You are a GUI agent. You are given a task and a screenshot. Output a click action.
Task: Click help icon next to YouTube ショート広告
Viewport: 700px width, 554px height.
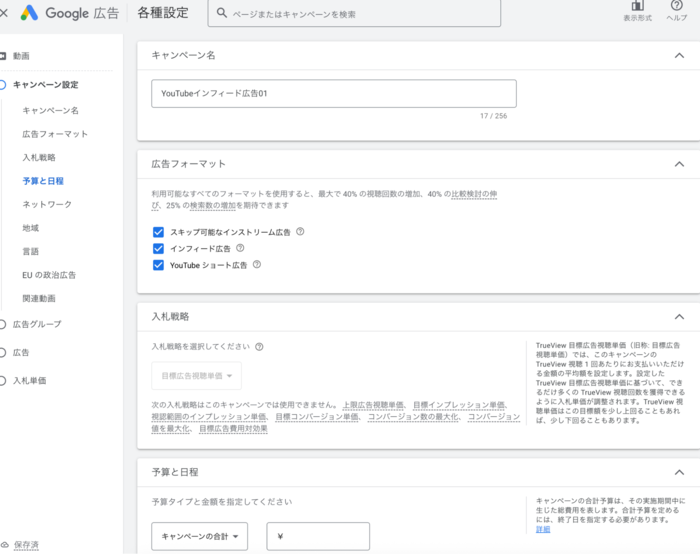pyautogui.click(x=257, y=265)
